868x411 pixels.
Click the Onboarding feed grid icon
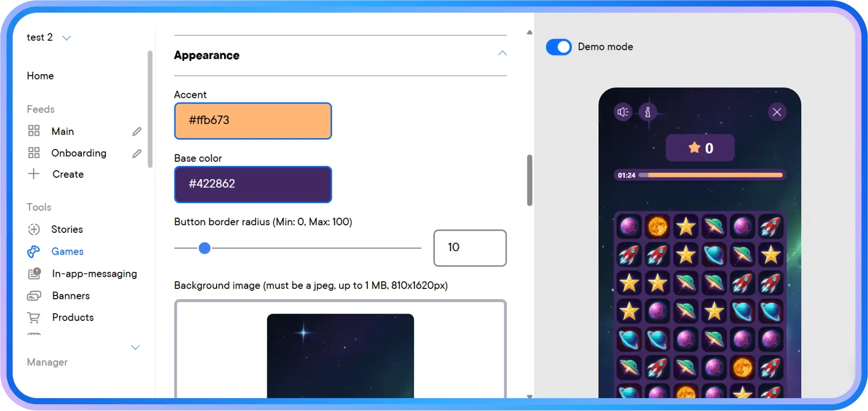click(34, 153)
